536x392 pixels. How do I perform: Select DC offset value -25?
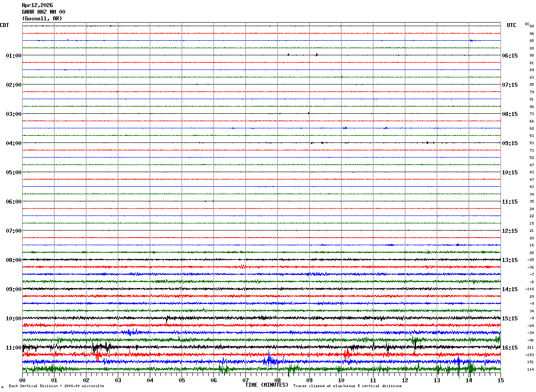531,260
